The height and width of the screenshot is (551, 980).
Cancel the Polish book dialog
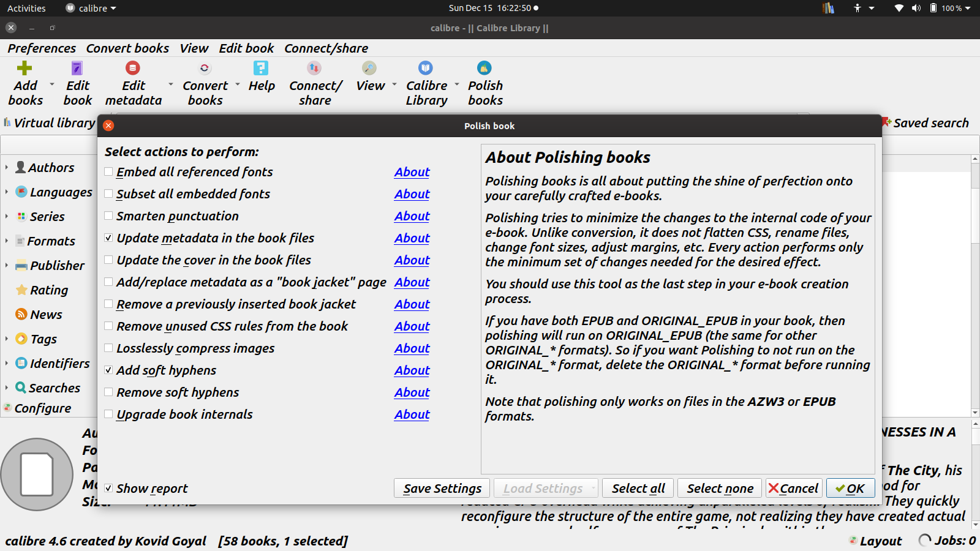click(x=794, y=489)
